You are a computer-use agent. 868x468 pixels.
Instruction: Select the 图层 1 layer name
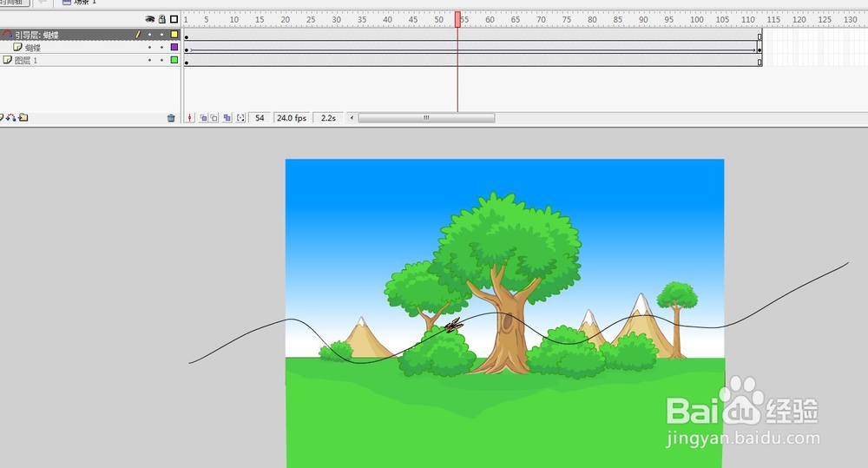coord(26,61)
